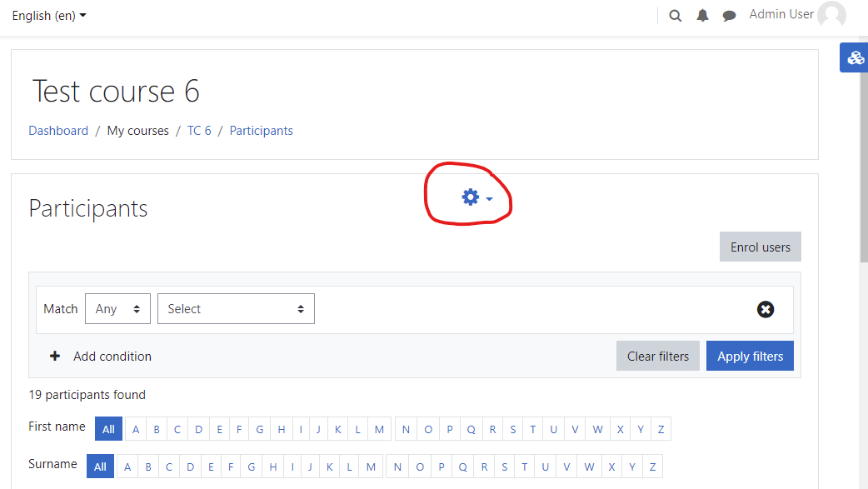Filter Surname by letter S
Viewport: 868px width, 489px height.
pyautogui.click(x=504, y=467)
